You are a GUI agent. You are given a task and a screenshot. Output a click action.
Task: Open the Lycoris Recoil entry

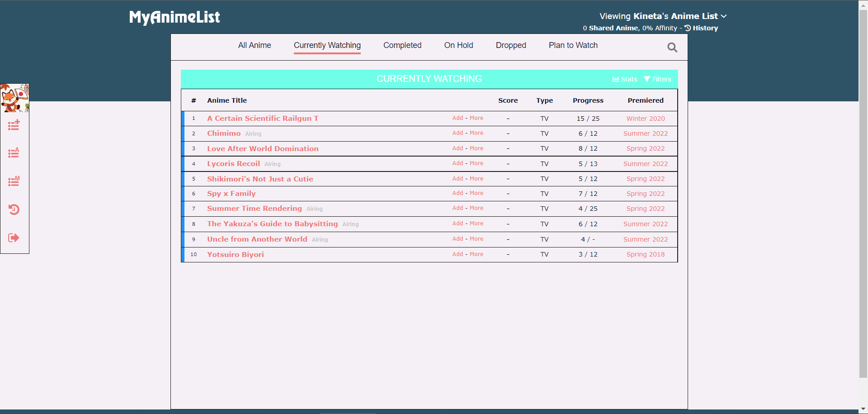click(x=233, y=164)
